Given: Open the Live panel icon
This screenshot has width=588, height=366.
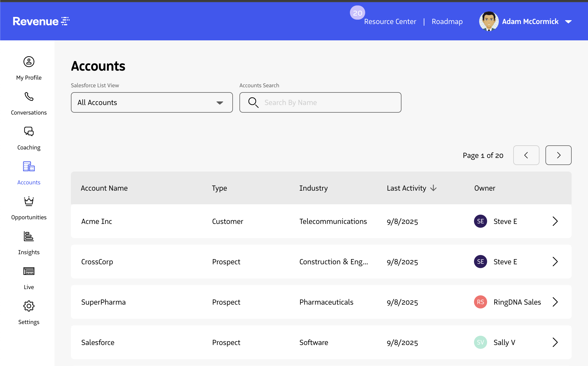Looking at the screenshot, I should click(29, 271).
